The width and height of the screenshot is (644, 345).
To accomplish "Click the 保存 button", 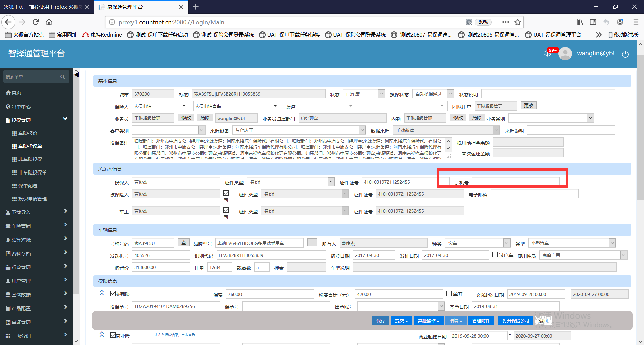I will (x=380, y=321).
